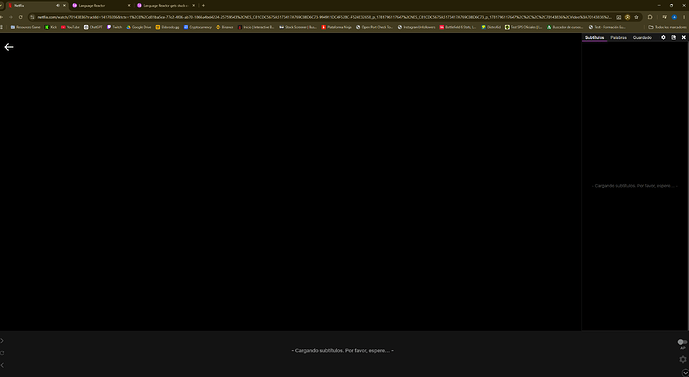
Task: Open the YouTube bookmark
Action: tap(70, 27)
